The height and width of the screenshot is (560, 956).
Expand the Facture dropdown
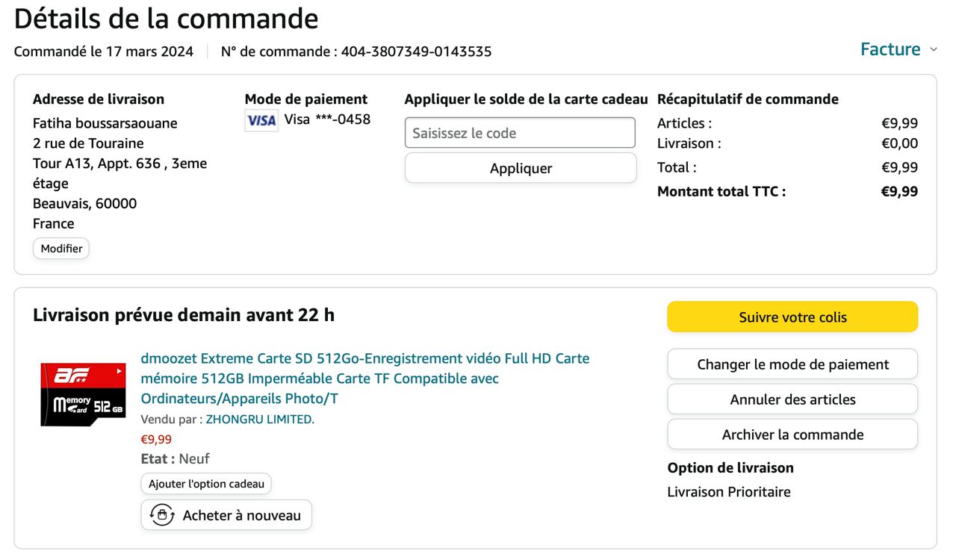898,50
